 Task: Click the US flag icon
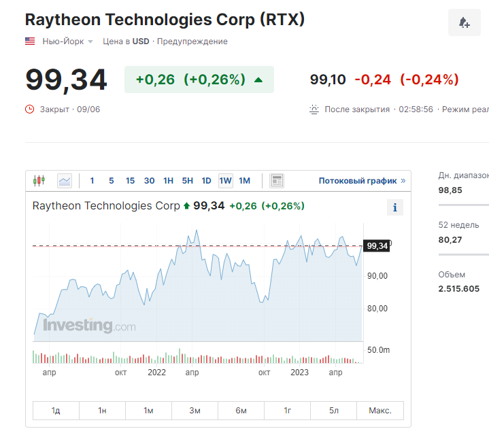[x=30, y=41]
